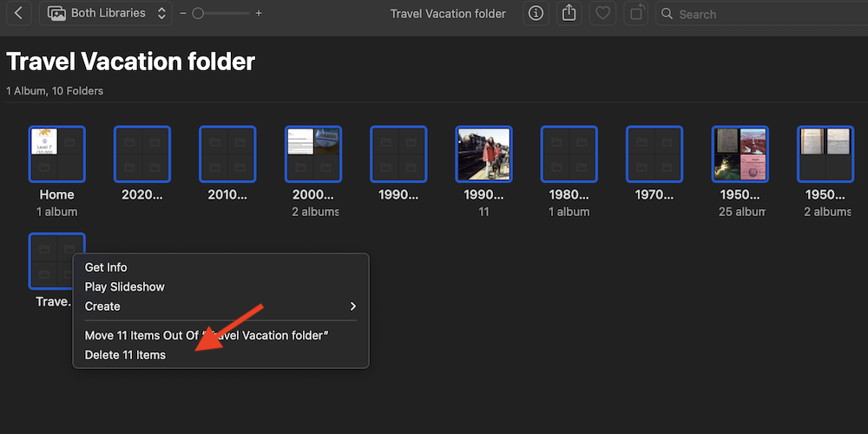Click the Travel Vacation folder heading
868x434 pixels.
(x=131, y=62)
